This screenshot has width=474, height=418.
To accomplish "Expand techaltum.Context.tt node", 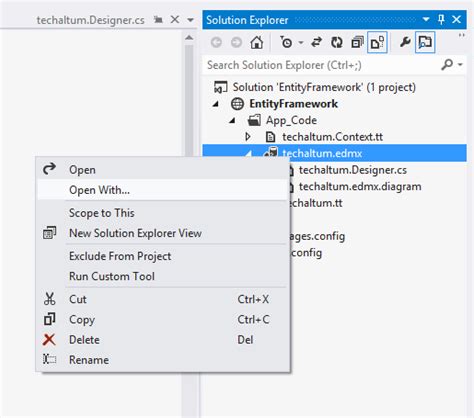I will click(248, 137).
